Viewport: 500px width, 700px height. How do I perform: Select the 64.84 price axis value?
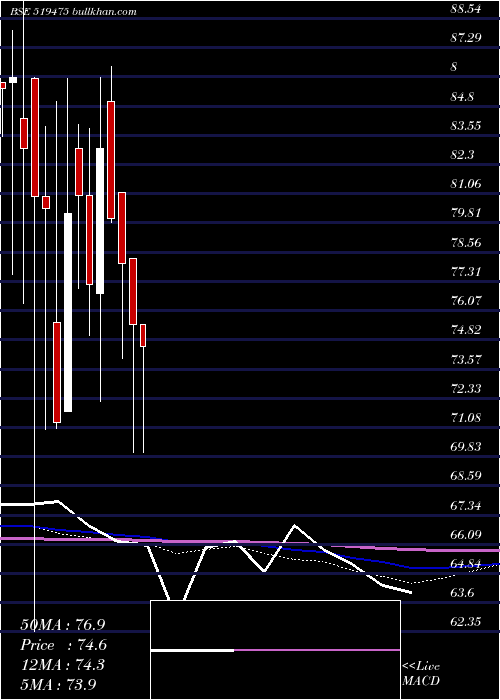point(466,563)
